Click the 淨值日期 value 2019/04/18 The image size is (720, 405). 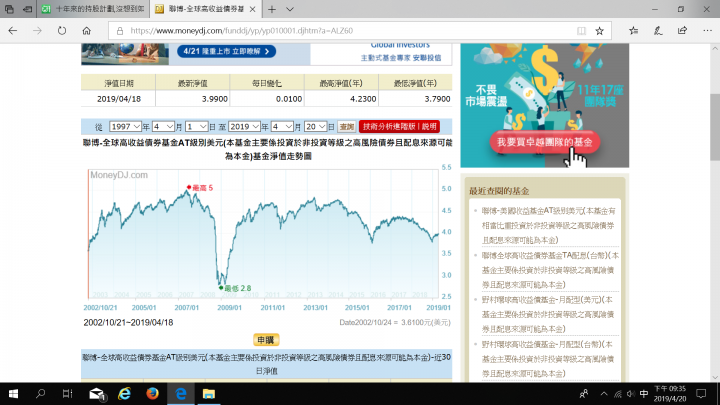click(x=119, y=99)
